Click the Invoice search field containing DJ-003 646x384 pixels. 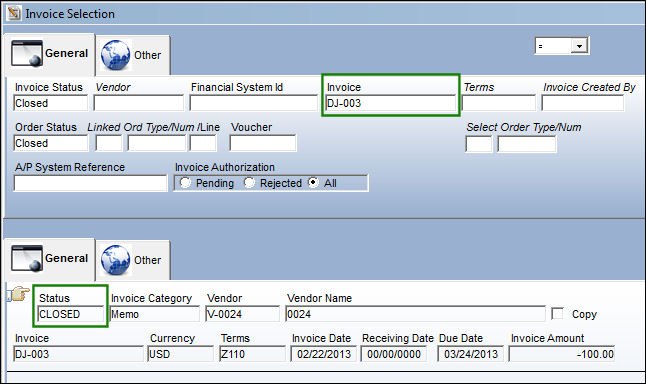pos(391,103)
